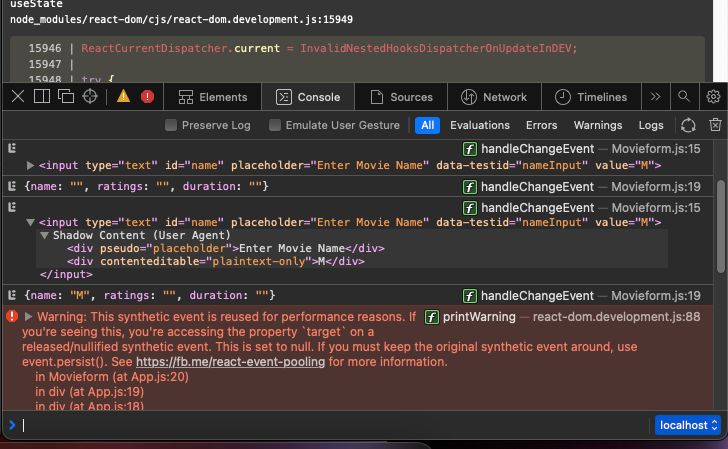
Task: Filter console by Logs
Action: point(651,125)
